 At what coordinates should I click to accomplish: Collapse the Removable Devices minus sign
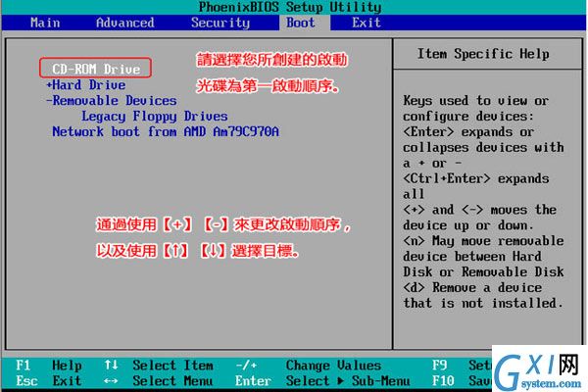point(49,101)
